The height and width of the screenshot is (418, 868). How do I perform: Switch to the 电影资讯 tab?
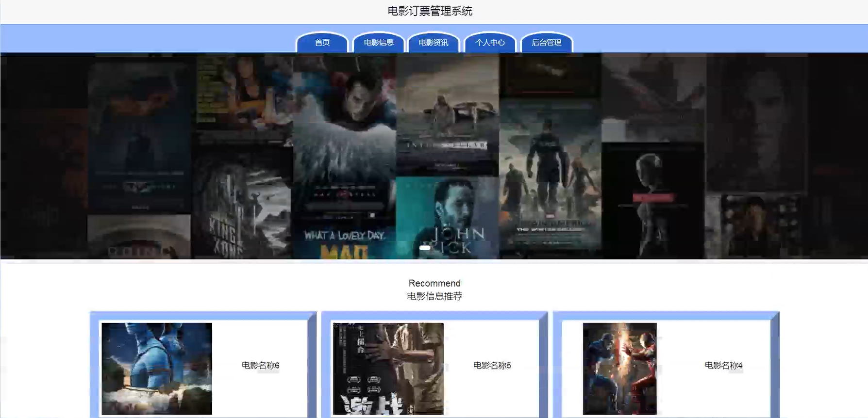[x=434, y=42]
